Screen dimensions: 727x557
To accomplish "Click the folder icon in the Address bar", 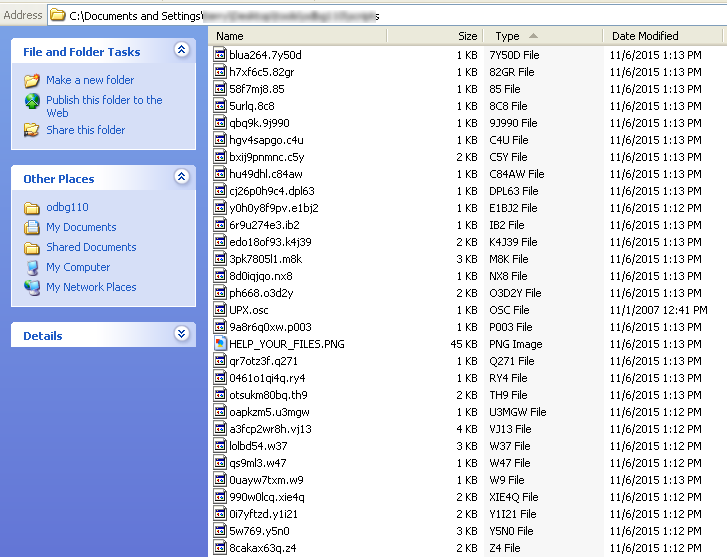I will (57, 15).
